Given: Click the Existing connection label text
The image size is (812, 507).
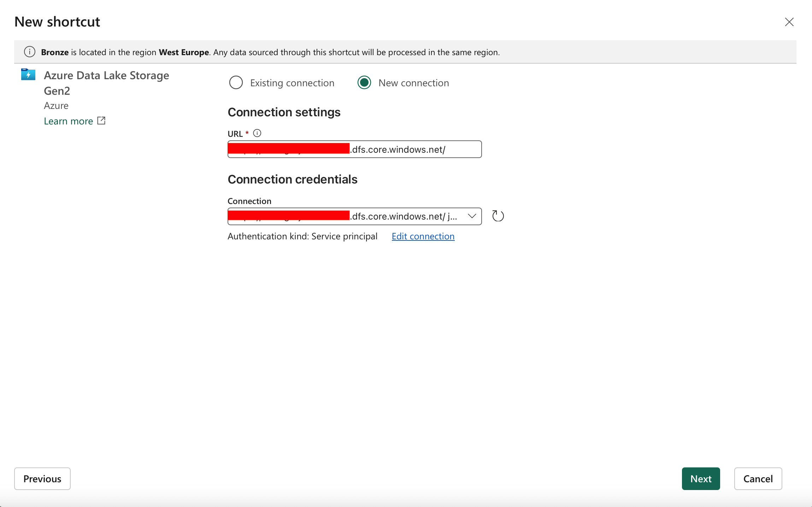Looking at the screenshot, I should point(292,83).
